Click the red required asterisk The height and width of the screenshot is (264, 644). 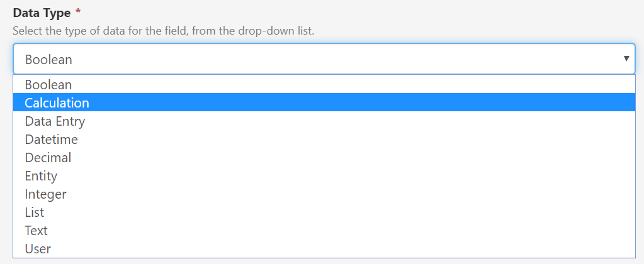78,13
